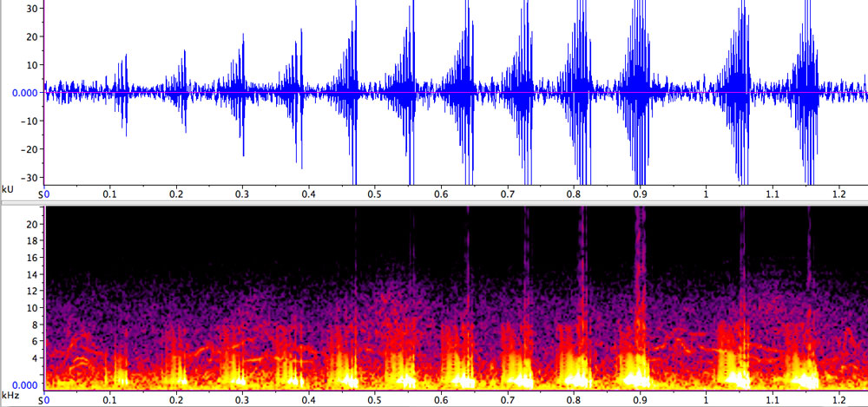Click the 0.9 tick on spectrogram time axis

640,399
